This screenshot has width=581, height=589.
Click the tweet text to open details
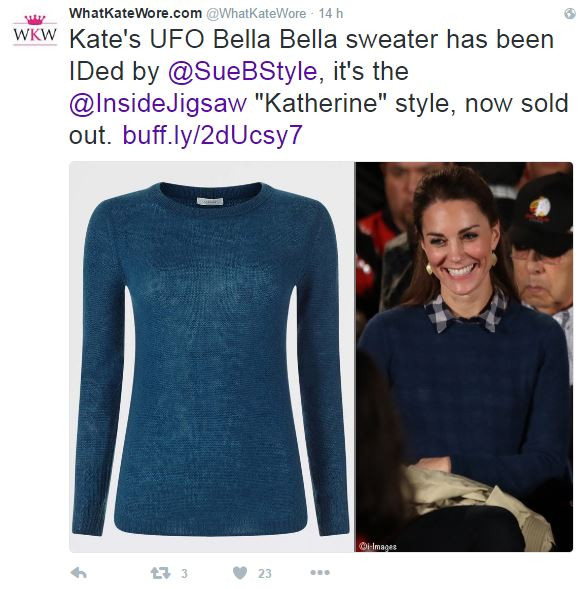coord(318,87)
